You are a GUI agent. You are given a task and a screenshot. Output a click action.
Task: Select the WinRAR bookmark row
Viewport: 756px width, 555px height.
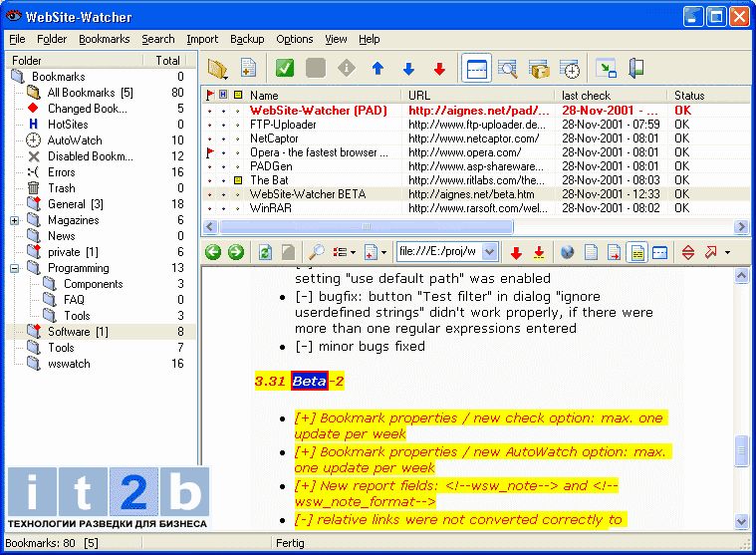pos(475,208)
